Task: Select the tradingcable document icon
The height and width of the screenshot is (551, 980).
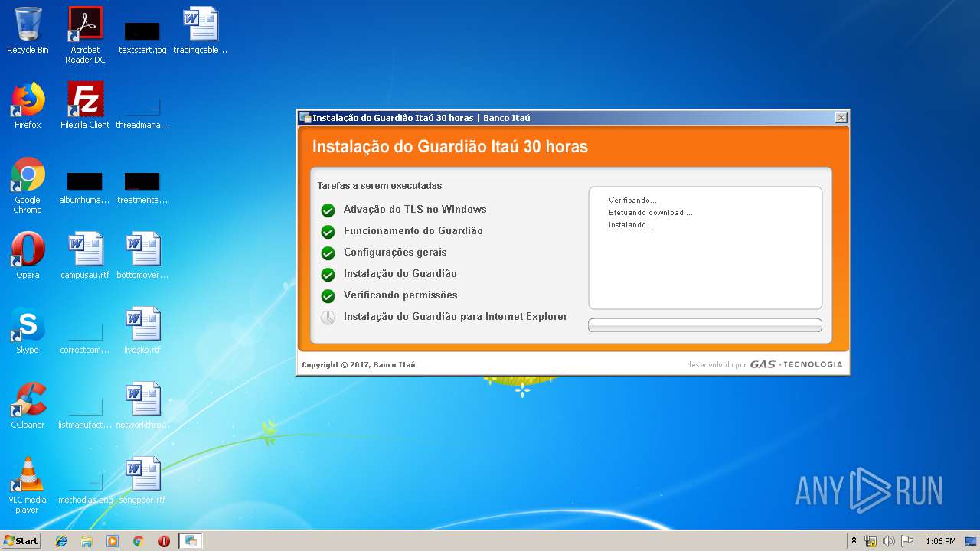Action: tap(201, 31)
